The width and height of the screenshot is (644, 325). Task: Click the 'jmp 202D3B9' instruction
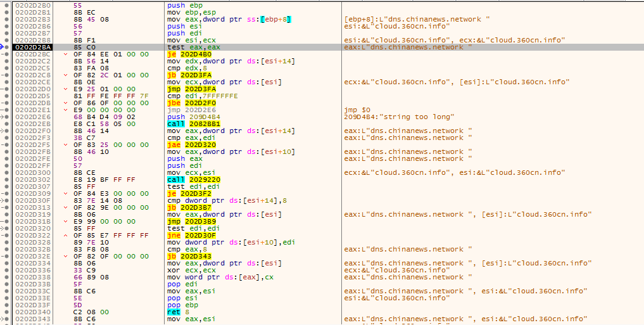(x=191, y=222)
